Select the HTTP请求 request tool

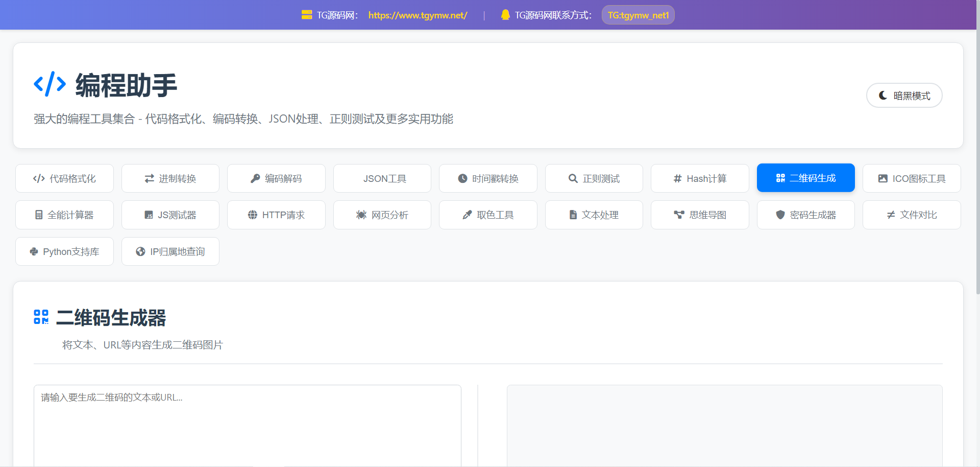tap(276, 215)
